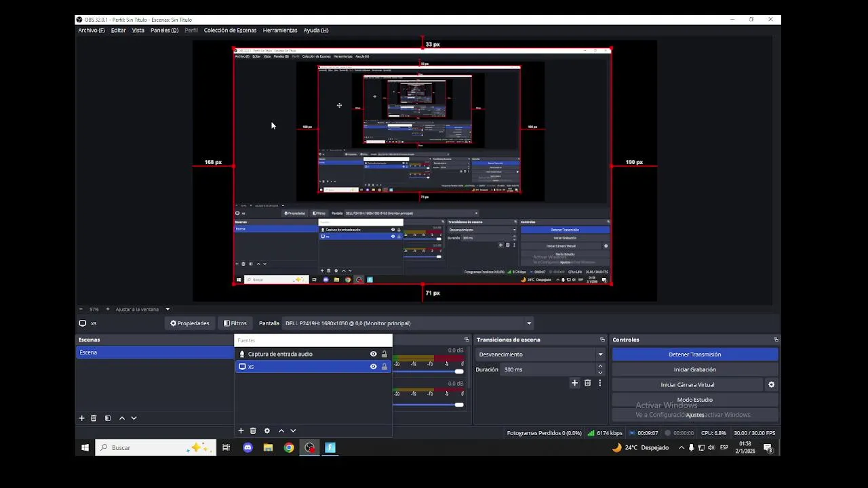Move the scene down in Escenas list

coord(134,418)
